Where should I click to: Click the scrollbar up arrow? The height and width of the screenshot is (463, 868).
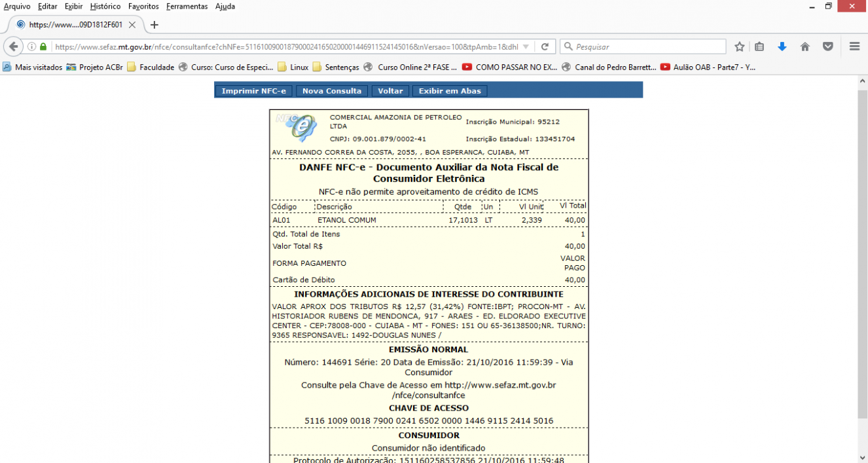pyautogui.click(x=863, y=81)
